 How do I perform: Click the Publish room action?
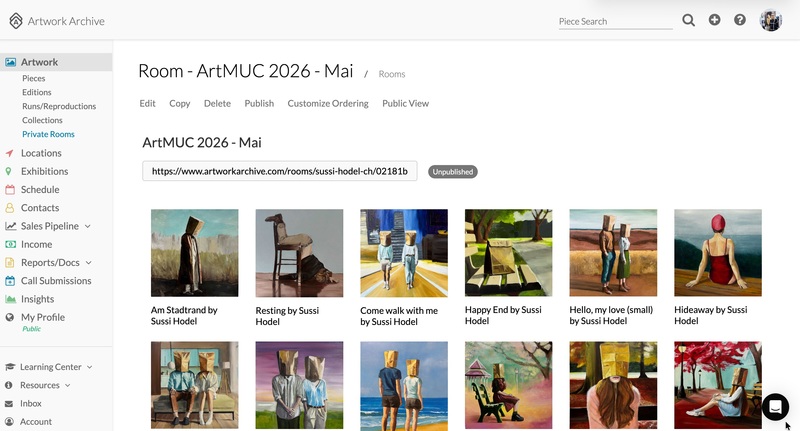pos(259,104)
